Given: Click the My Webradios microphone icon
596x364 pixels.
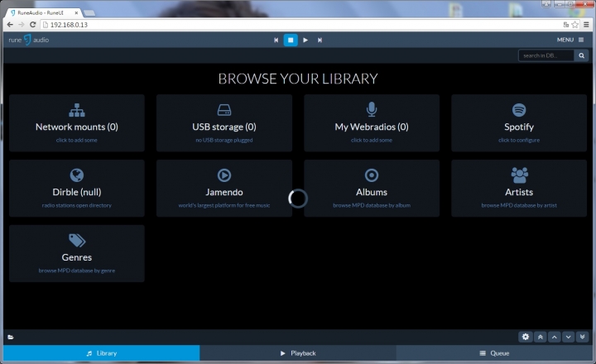Looking at the screenshot, I should pos(372,109).
